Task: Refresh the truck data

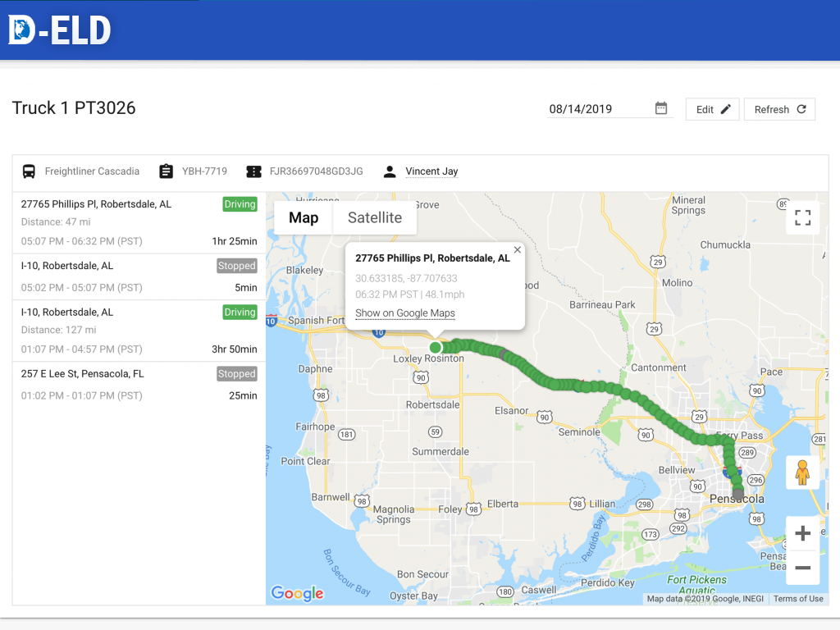Action: [779, 109]
